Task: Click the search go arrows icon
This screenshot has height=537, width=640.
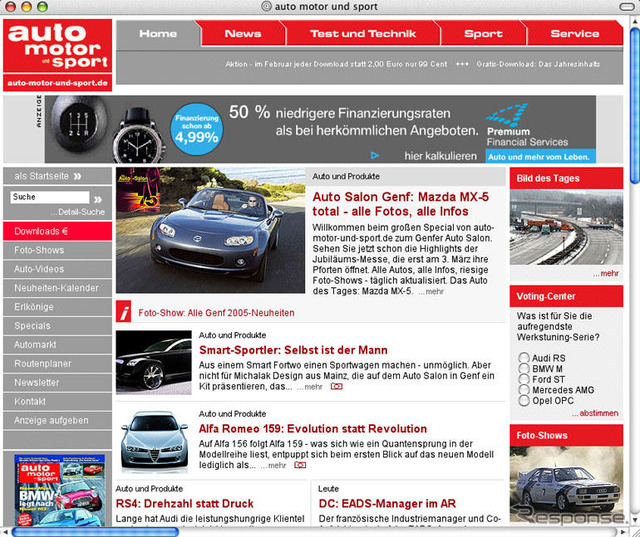Action: [x=98, y=199]
